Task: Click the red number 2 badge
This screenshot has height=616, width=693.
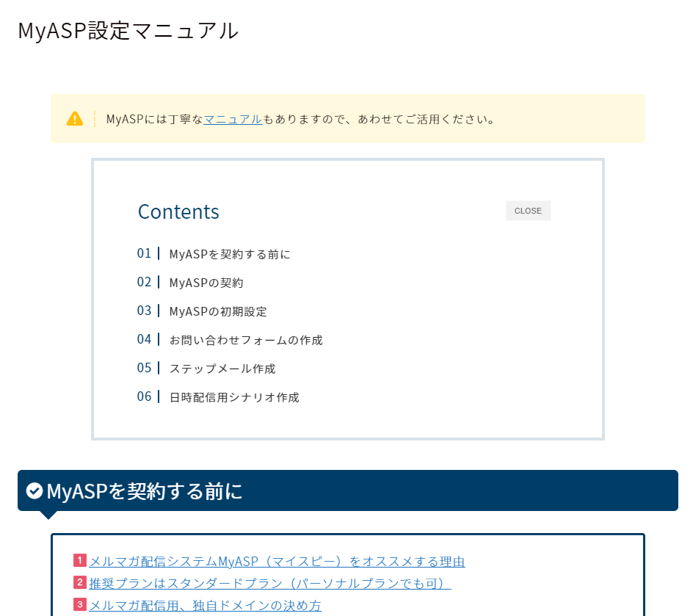Action: pos(79,582)
